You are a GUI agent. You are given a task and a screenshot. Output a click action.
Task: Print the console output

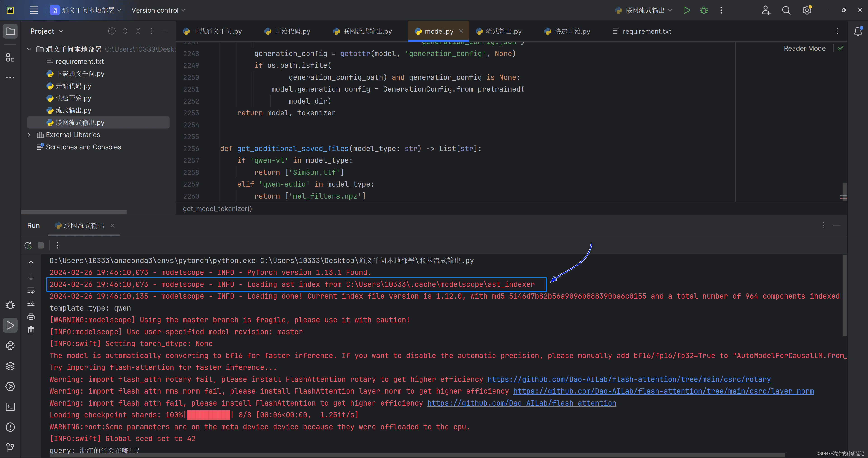[31, 317]
